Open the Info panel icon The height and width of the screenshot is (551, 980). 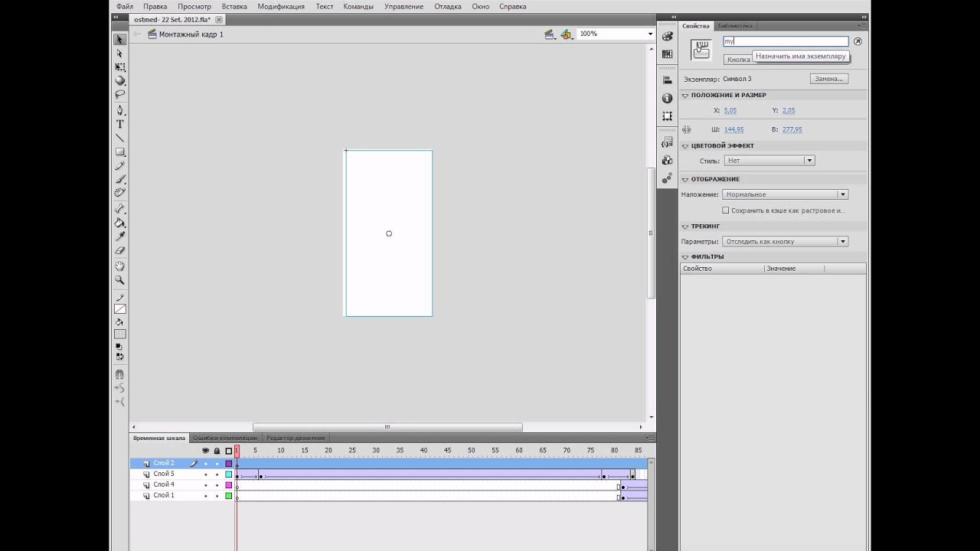pyautogui.click(x=667, y=98)
